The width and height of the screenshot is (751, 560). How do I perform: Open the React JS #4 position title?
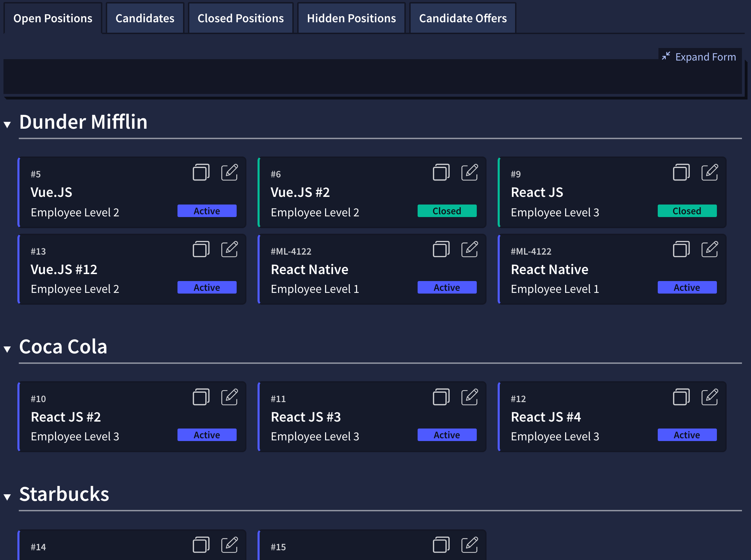546,417
